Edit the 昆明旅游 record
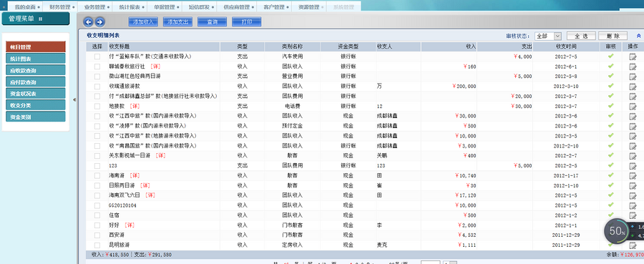Image resolution: width=644 pixels, height=264 pixels. click(x=633, y=245)
